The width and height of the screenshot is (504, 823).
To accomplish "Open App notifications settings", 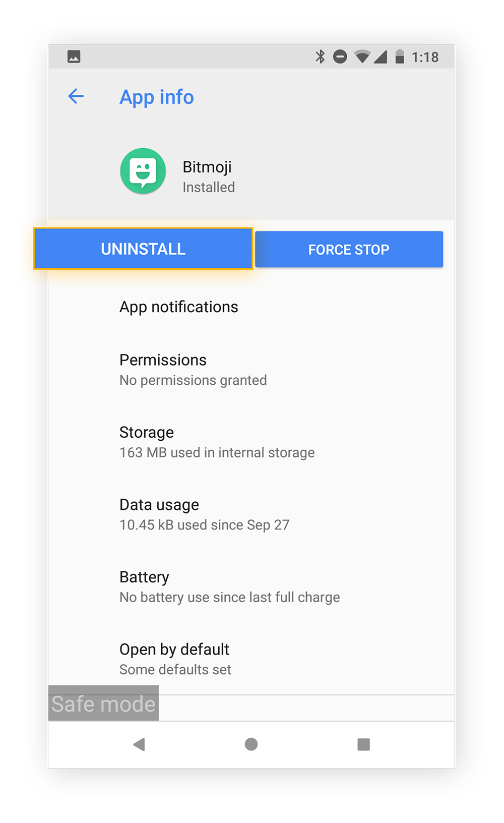I will (179, 307).
